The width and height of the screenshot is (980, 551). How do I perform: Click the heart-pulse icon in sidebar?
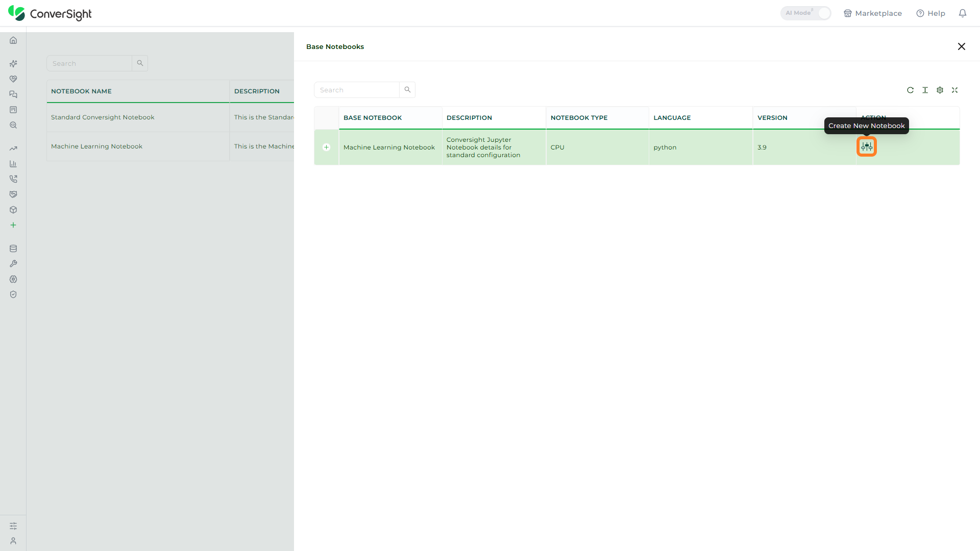pyautogui.click(x=13, y=79)
